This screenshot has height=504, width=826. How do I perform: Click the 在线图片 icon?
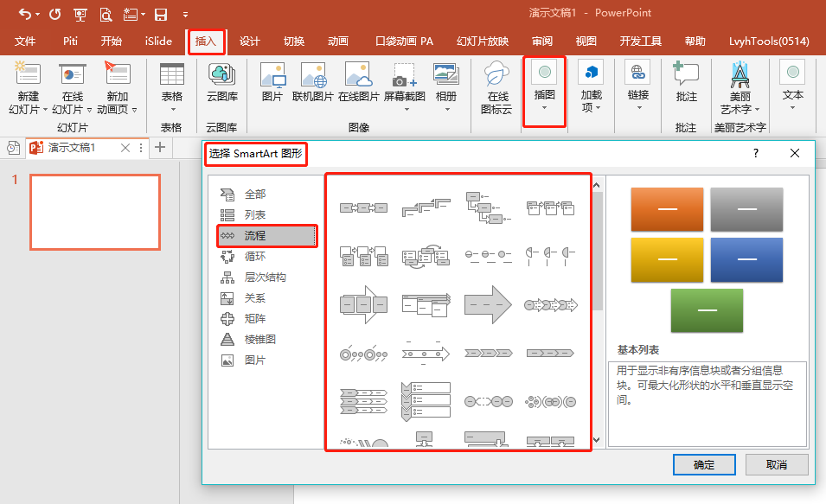359,75
